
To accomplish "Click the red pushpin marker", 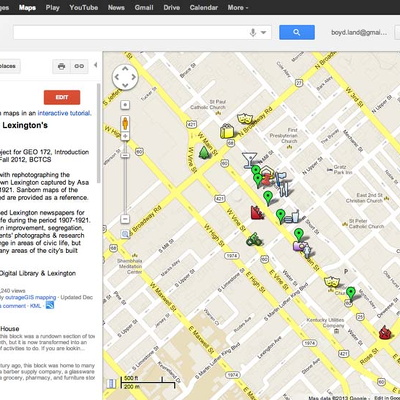I will click(x=266, y=180).
